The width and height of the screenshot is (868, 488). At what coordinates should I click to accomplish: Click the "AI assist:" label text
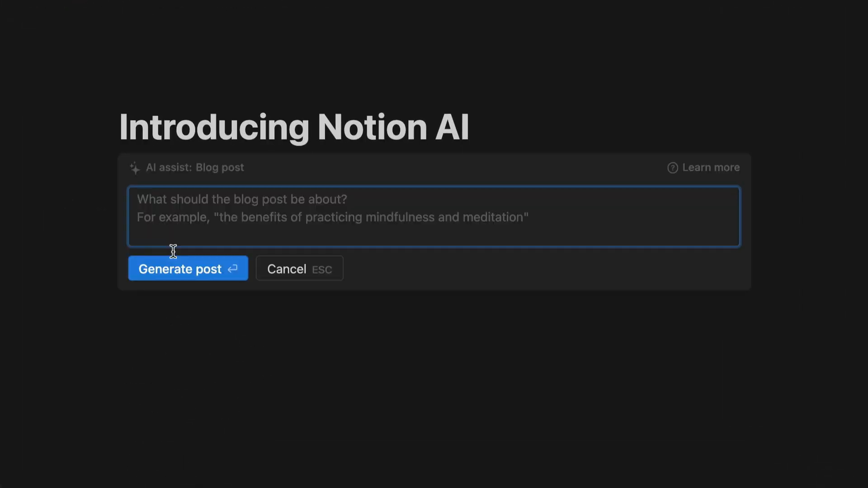pos(169,168)
